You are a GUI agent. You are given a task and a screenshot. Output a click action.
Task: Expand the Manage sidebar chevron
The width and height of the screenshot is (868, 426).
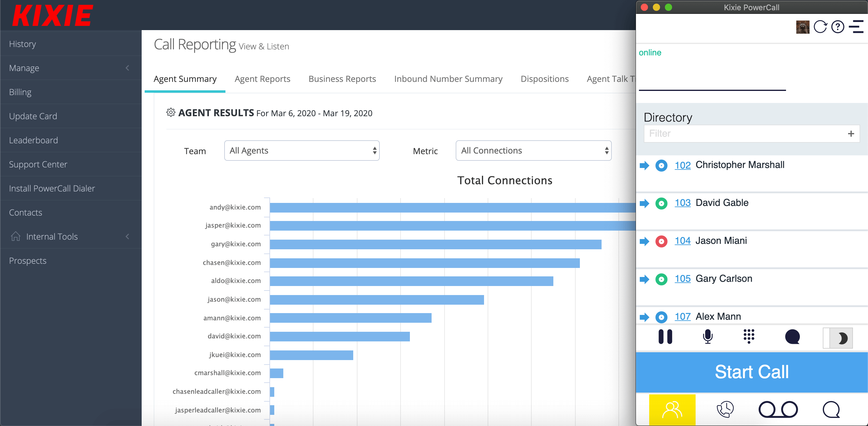tap(127, 68)
